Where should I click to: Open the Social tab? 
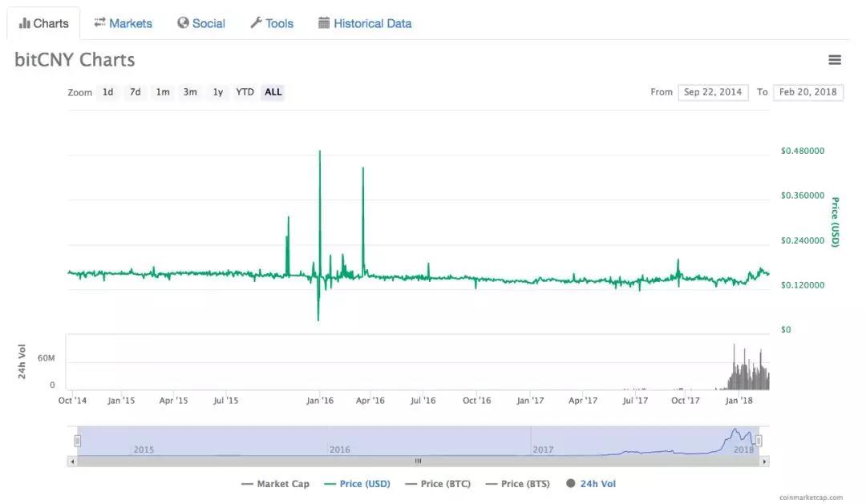[201, 23]
